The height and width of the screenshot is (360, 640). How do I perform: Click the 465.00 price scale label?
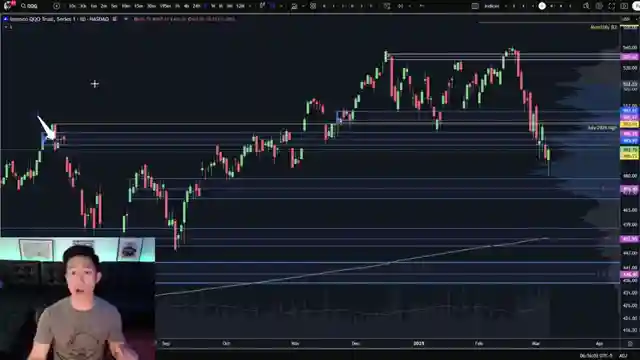pyautogui.click(x=630, y=210)
